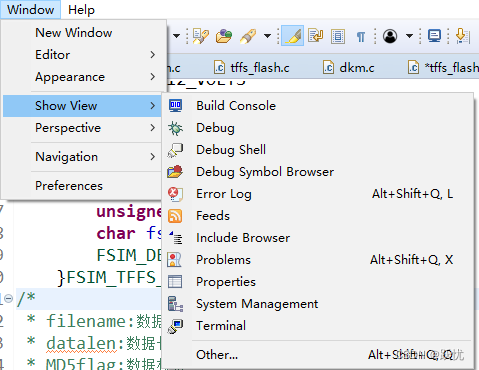Screen dimensions: 479x370
Task: Click the underlined 'datalen' comment word
Action: [81, 343]
